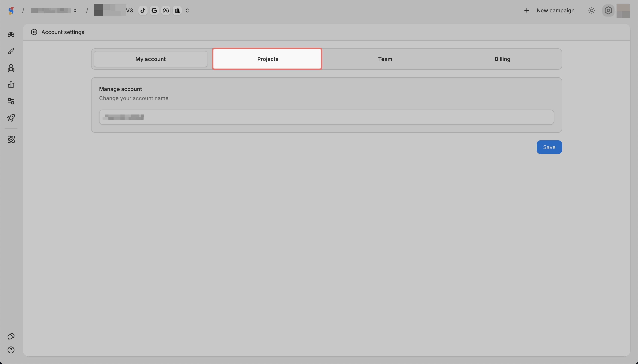Image resolution: width=638 pixels, height=364 pixels.
Task: Click the account name input field
Action: 326,117
